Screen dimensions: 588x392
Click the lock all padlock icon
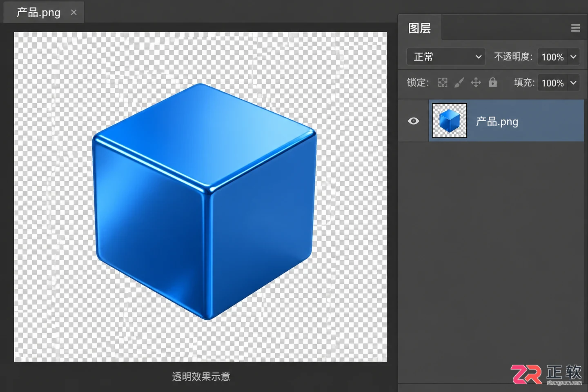[x=493, y=82]
